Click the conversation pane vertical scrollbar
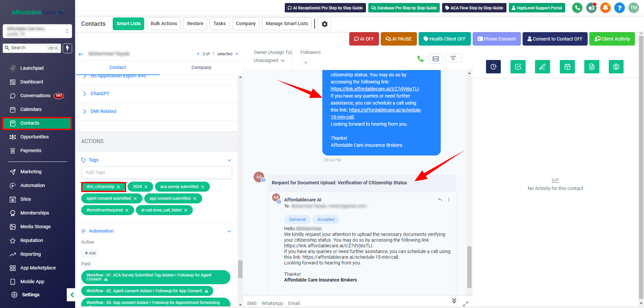The width and height of the screenshot is (644, 308). (x=469, y=267)
